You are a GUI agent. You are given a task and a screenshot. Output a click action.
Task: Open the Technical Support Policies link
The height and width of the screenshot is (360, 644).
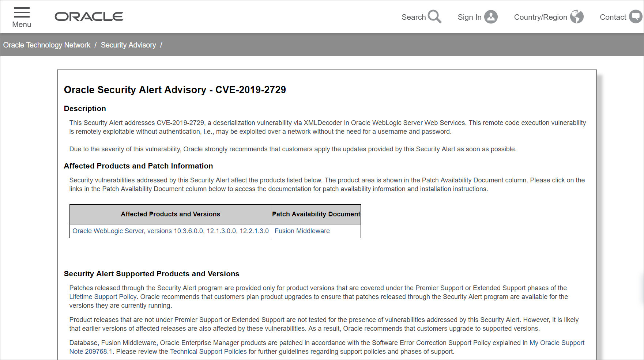coord(208,352)
